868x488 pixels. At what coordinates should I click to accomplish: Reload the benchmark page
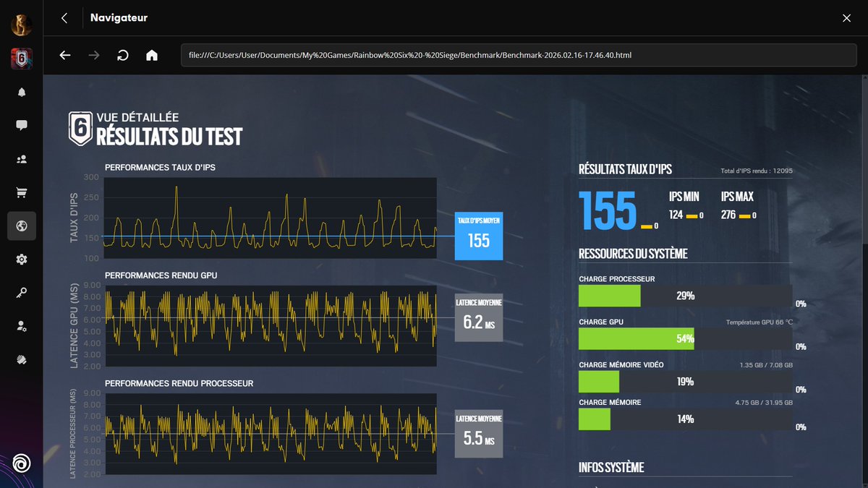123,55
